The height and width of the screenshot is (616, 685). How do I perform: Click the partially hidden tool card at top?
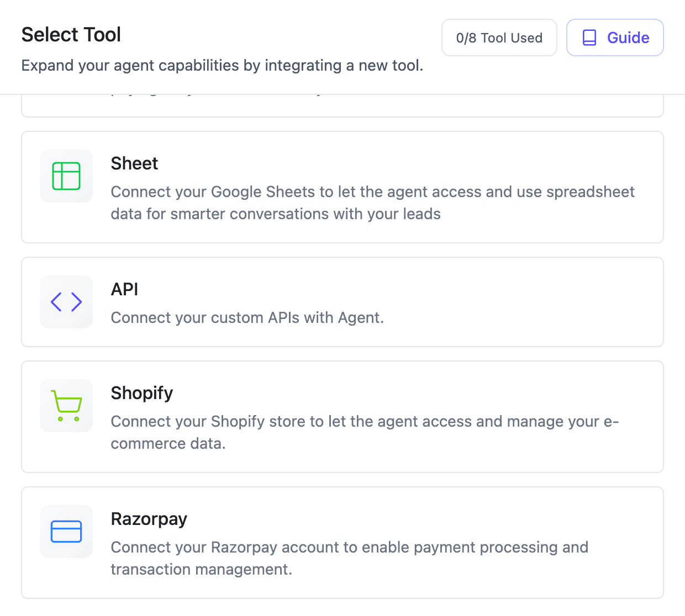click(342, 106)
